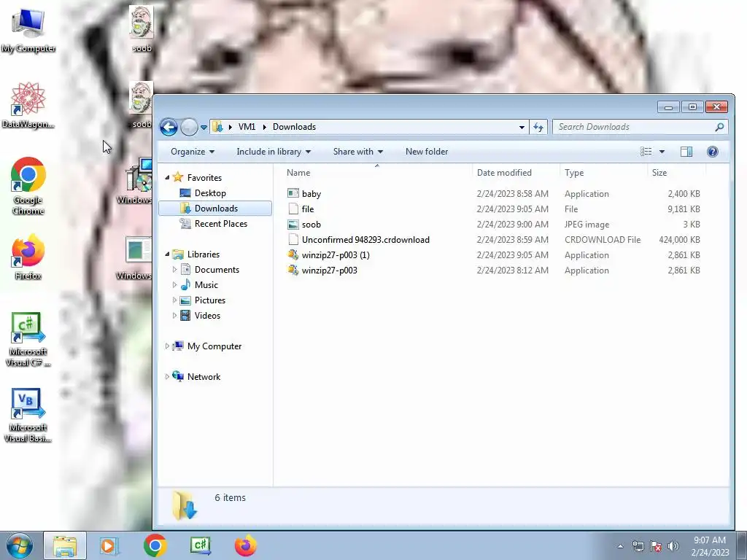Expand the Music library

coord(174,285)
